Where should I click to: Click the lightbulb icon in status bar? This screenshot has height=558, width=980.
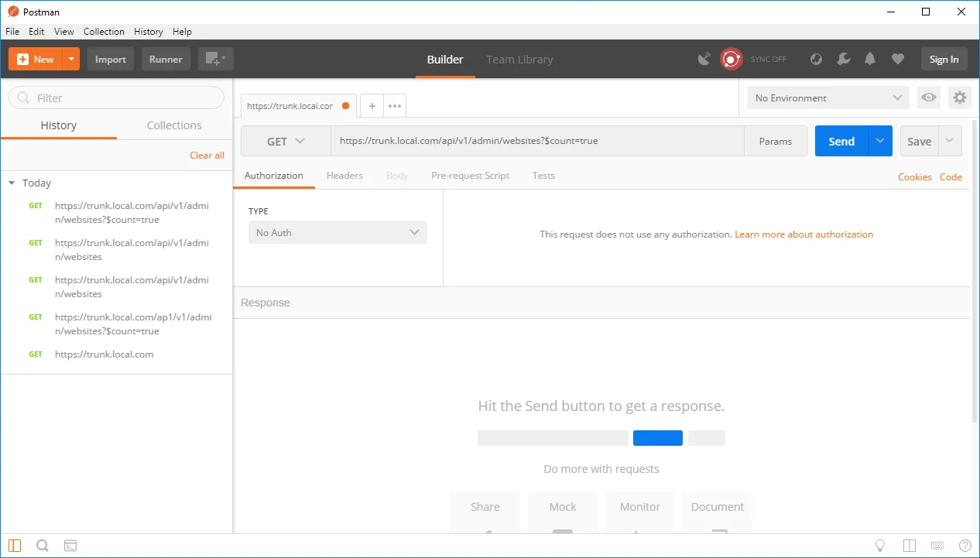click(x=880, y=546)
